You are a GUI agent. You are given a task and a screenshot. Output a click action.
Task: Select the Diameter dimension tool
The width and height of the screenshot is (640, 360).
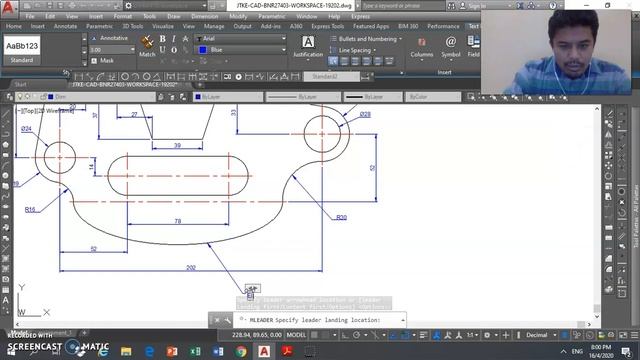coord(146,76)
